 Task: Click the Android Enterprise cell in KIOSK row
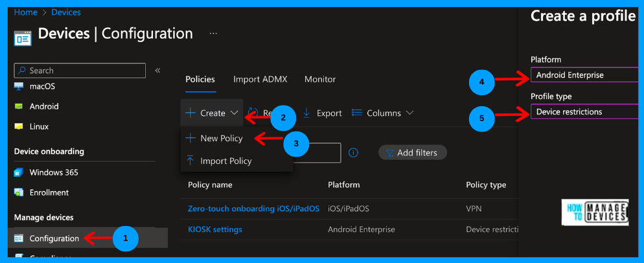click(x=362, y=229)
